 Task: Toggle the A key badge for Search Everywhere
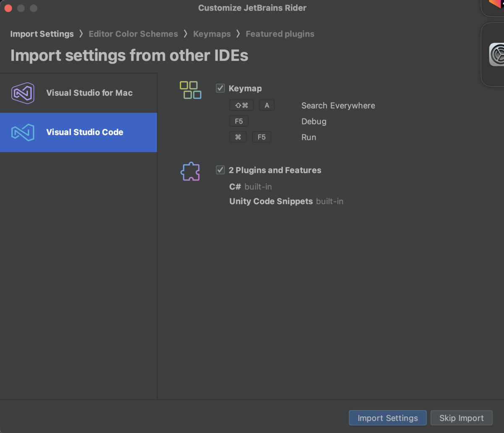267,105
